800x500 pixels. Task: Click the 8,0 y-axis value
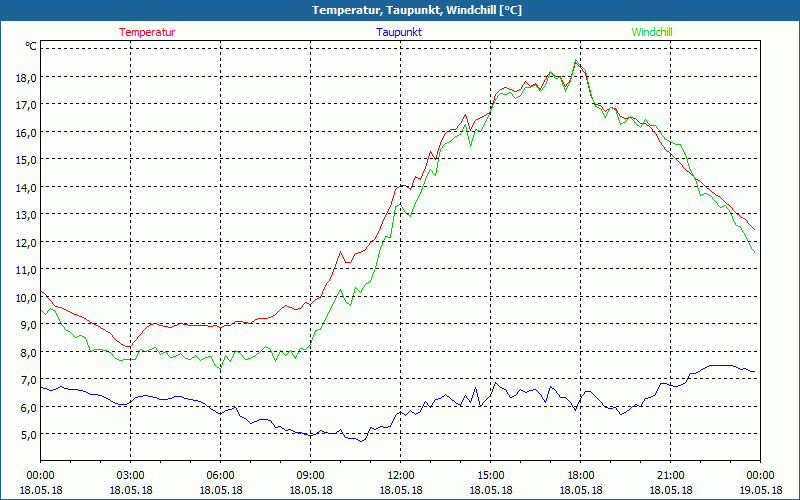point(29,353)
